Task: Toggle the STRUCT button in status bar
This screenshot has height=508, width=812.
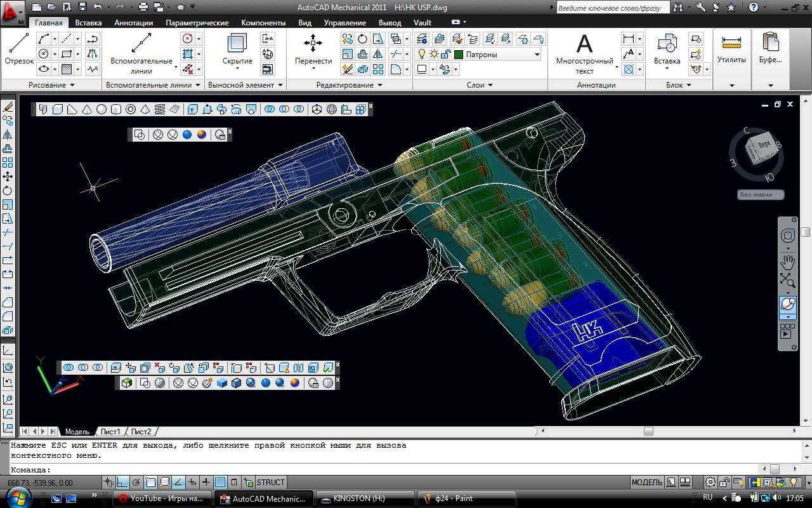Action: click(x=271, y=483)
